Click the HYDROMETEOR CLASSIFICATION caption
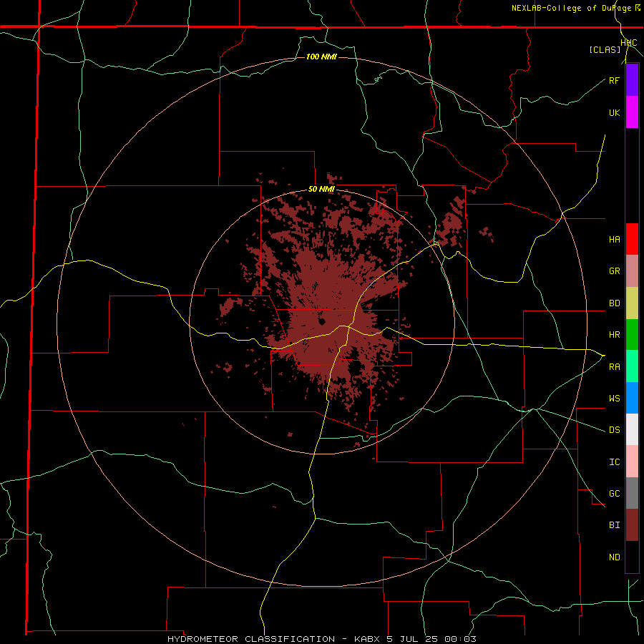Viewport: 644px width, 644px height. pos(251,639)
